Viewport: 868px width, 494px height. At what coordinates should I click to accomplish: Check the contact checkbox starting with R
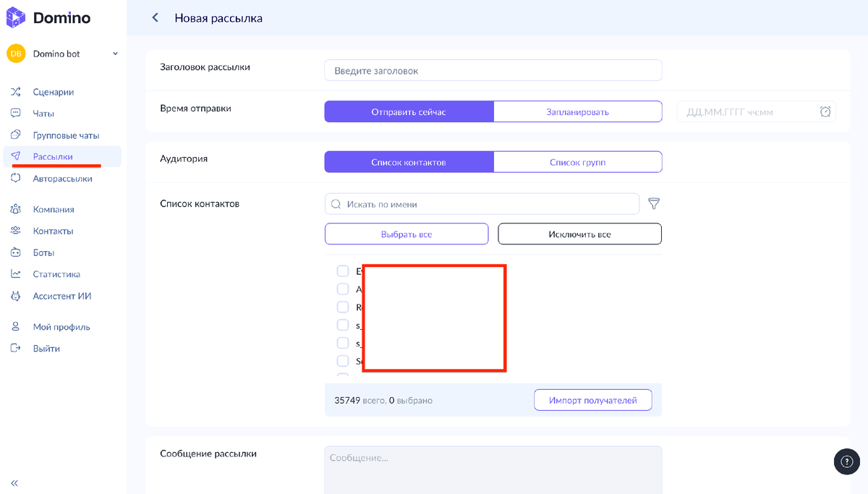343,307
